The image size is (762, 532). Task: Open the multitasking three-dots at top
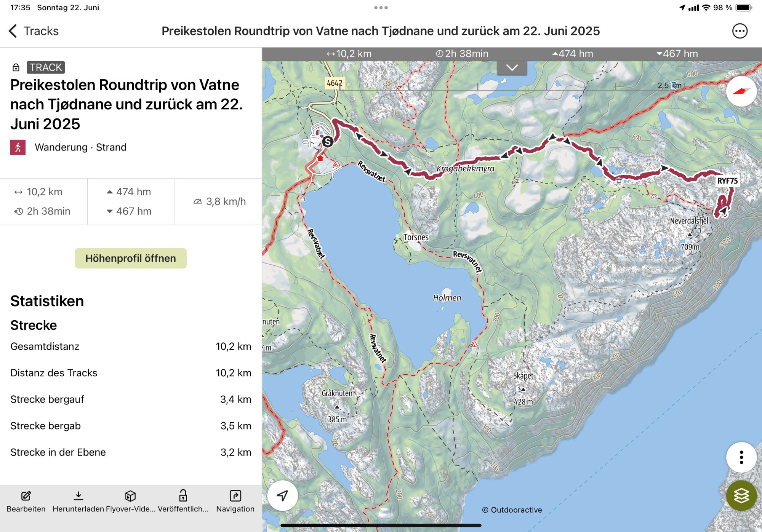pos(381,8)
